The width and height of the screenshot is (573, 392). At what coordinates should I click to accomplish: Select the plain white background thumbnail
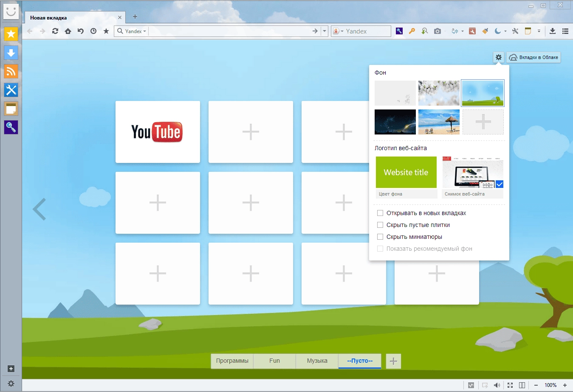(395, 93)
